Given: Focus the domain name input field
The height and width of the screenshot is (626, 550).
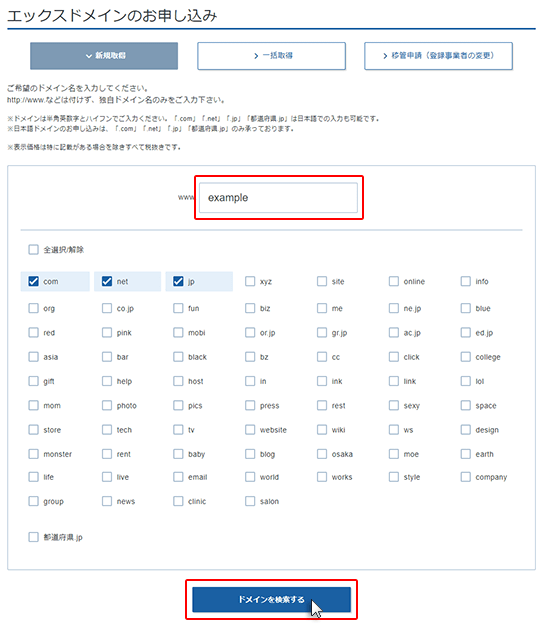Looking at the screenshot, I should coord(279,198).
